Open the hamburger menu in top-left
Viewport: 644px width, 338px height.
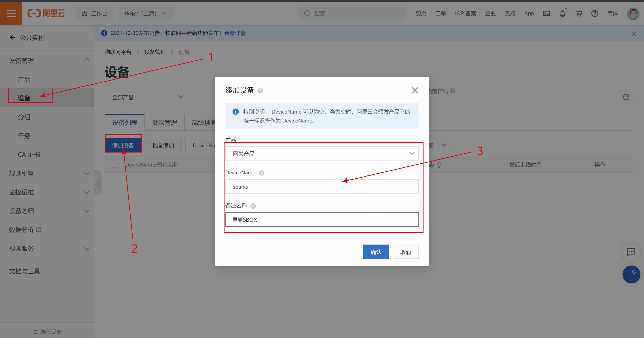(x=11, y=13)
